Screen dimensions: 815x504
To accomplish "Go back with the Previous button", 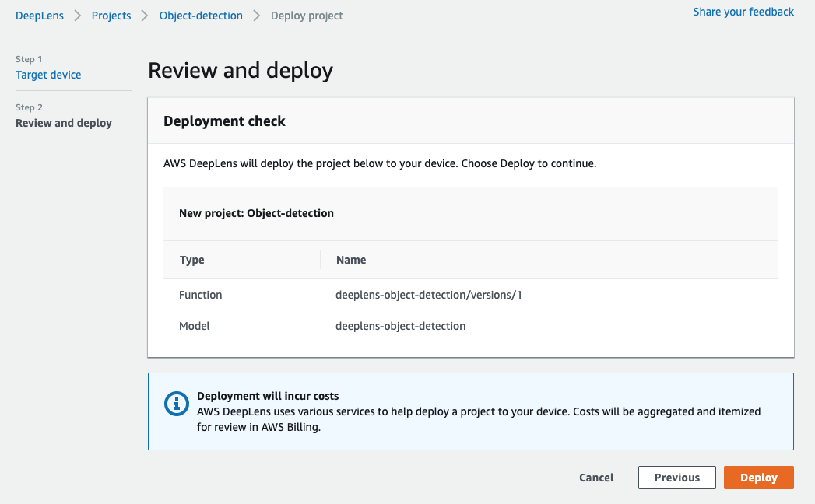I will point(676,478).
